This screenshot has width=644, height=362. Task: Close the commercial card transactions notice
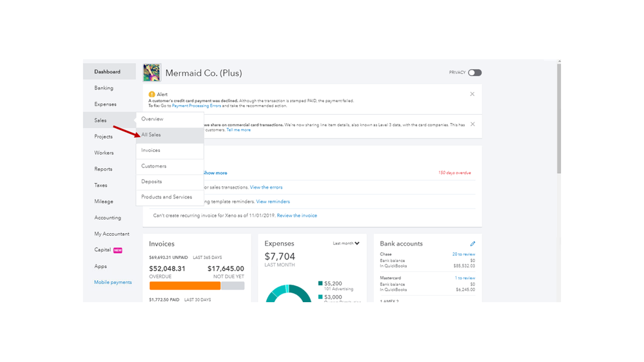(473, 124)
